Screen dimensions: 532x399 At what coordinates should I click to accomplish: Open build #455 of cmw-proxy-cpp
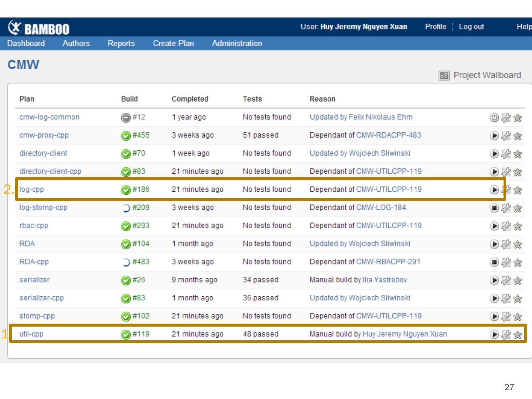(x=141, y=135)
